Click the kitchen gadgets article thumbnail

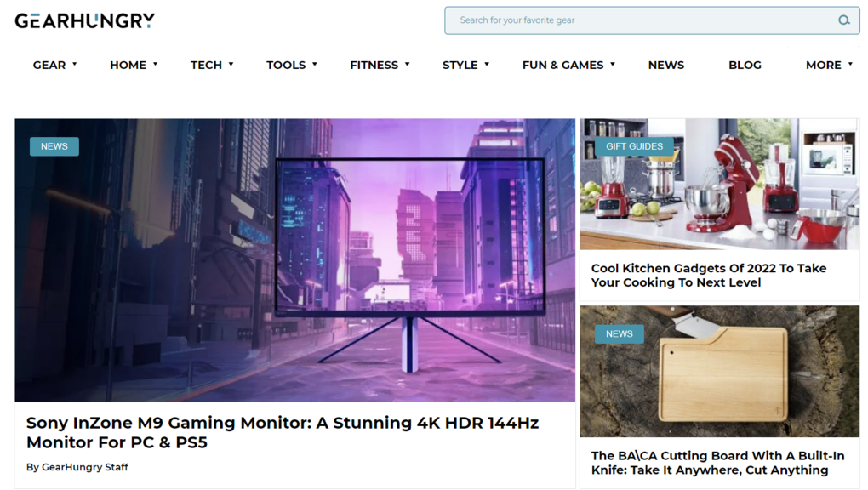[x=719, y=185]
